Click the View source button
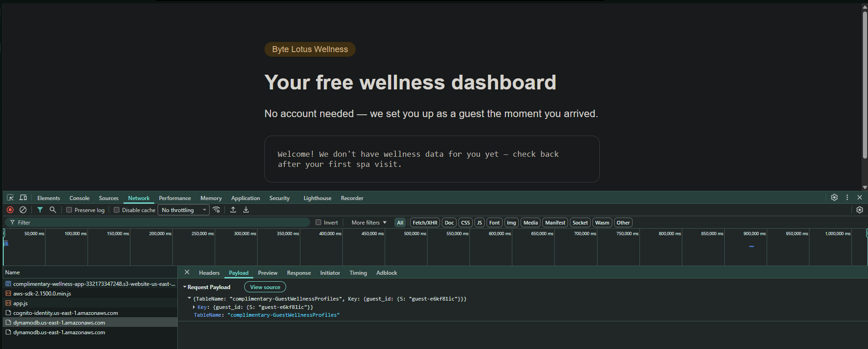 tap(265, 287)
